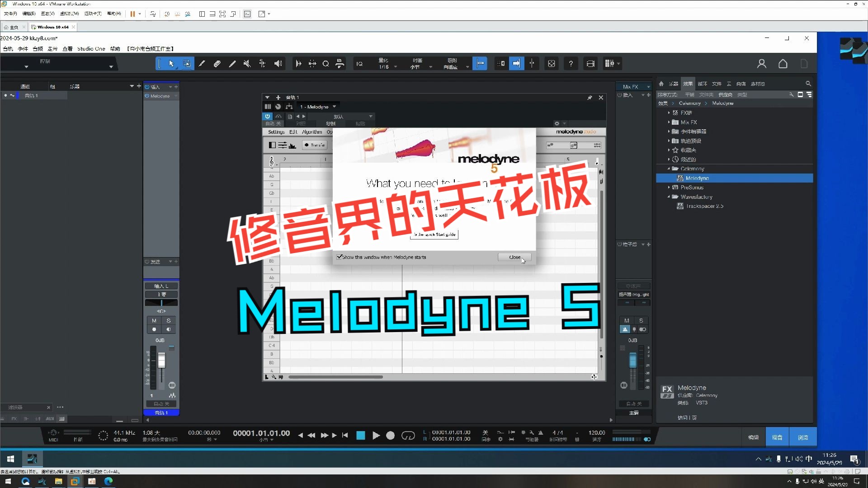Start recording in transport
Image resolution: width=868 pixels, height=488 pixels.
tap(391, 436)
